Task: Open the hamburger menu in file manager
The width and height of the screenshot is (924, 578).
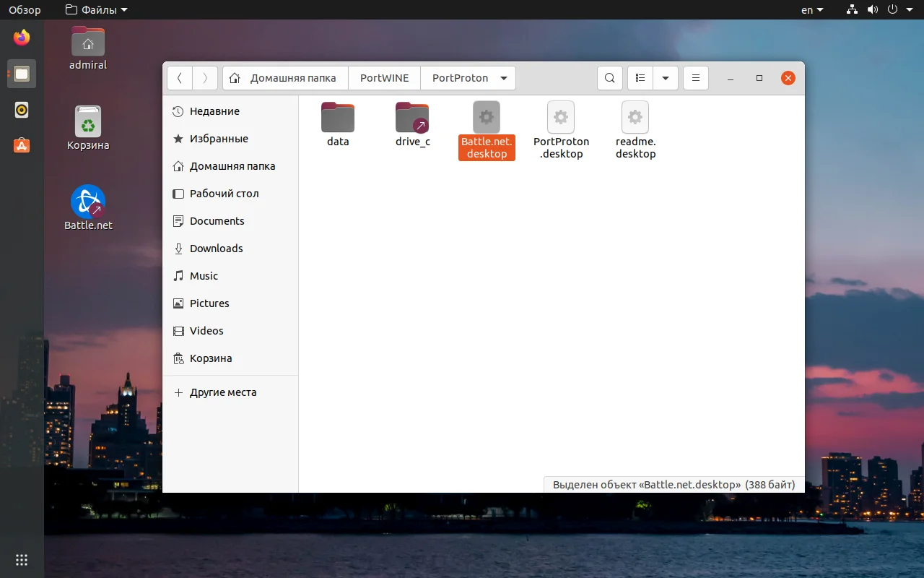Action: [695, 78]
